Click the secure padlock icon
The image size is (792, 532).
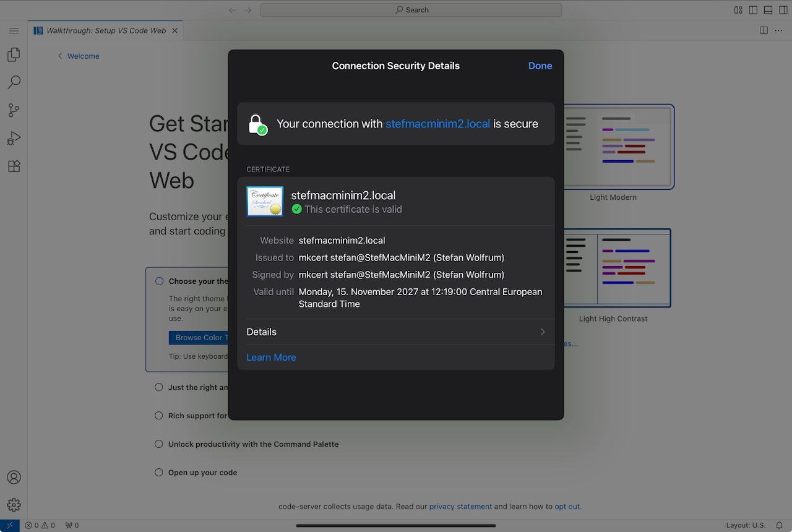coord(257,124)
